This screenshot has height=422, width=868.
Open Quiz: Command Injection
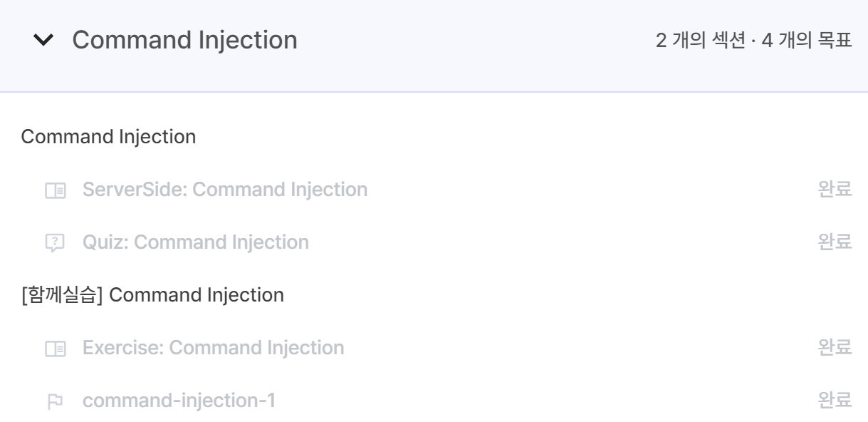[x=196, y=242]
